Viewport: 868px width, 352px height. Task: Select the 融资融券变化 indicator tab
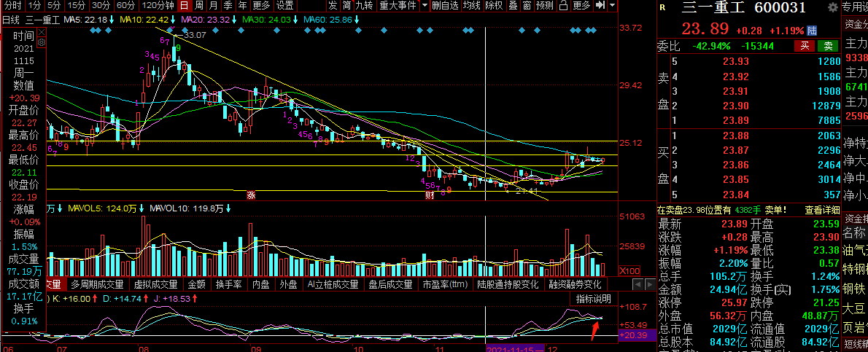[x=576, y=284]
